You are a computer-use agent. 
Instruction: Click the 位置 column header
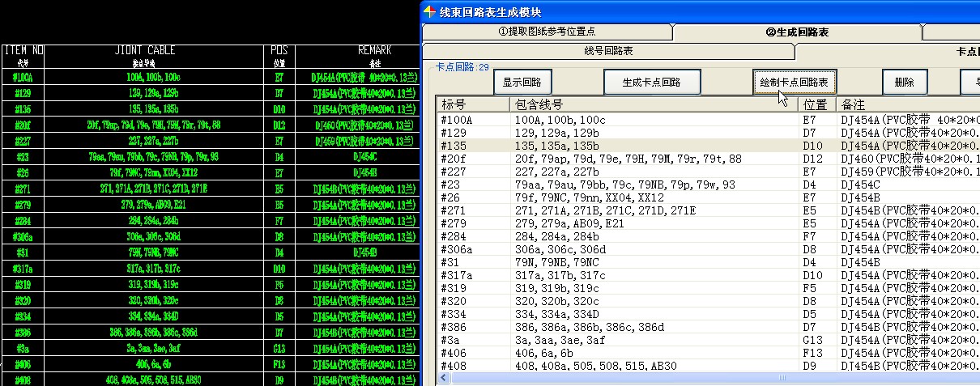click(816, 104)
